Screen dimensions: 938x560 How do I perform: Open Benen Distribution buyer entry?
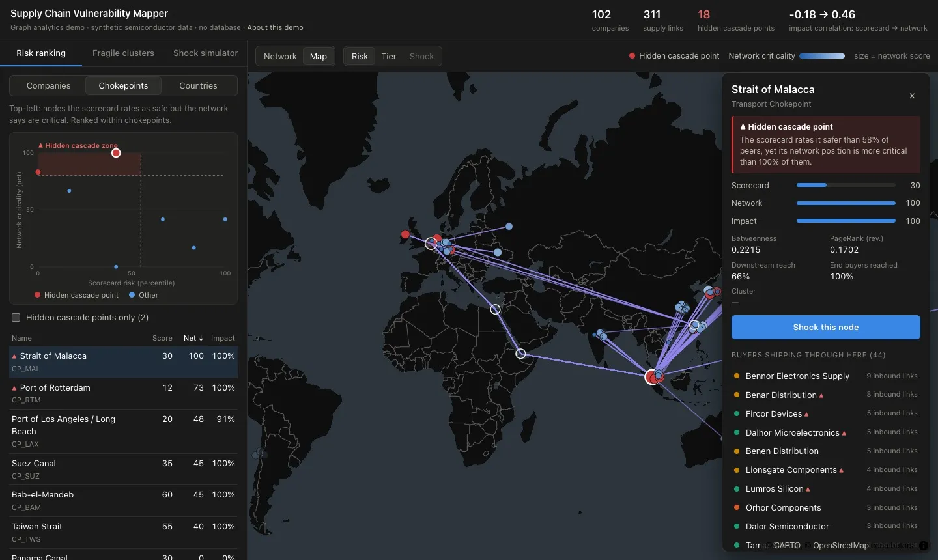click(x=825, y=451)
